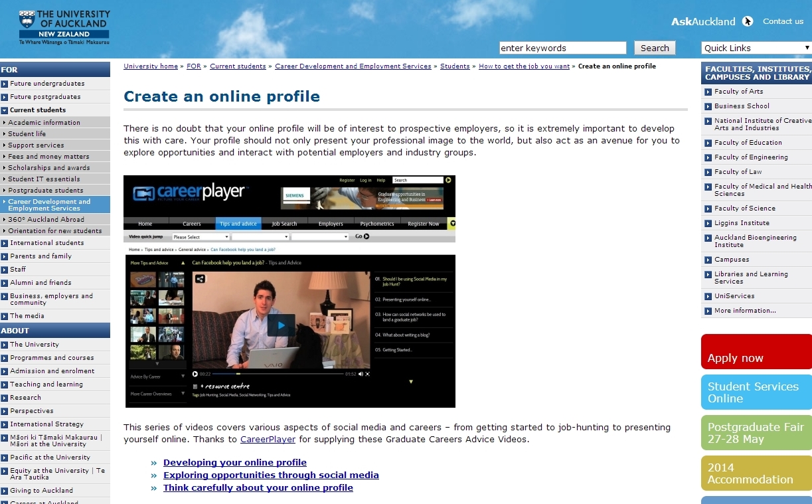Click Register link atop the CareerPlayer page

pos(347,180)
